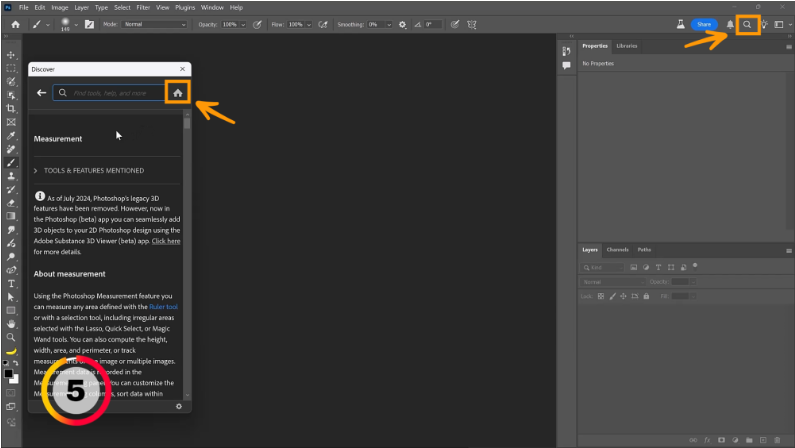795x448 pixels.
Task: Switch to the Channels tab
Action: [618, 250]
